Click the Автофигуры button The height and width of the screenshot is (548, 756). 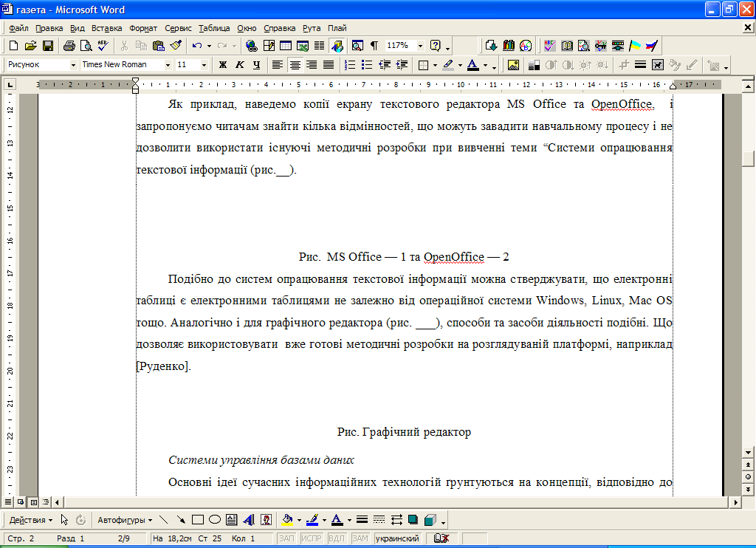pos(124,520)
